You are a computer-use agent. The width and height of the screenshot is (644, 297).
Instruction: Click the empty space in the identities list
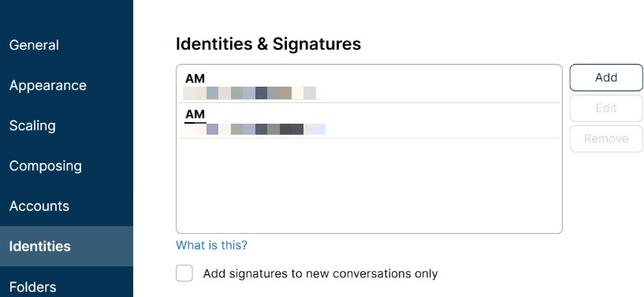point(369,184)
